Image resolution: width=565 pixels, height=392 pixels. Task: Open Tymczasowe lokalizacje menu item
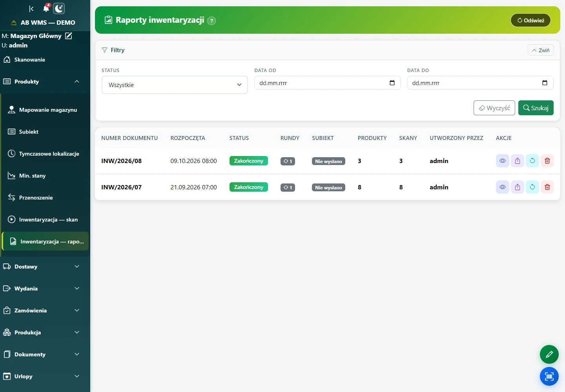pyautogui.click(x=46, y=154)
